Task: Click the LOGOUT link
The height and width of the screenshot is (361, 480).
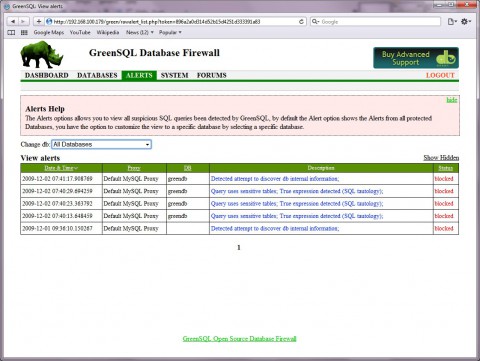Action: 440,75
